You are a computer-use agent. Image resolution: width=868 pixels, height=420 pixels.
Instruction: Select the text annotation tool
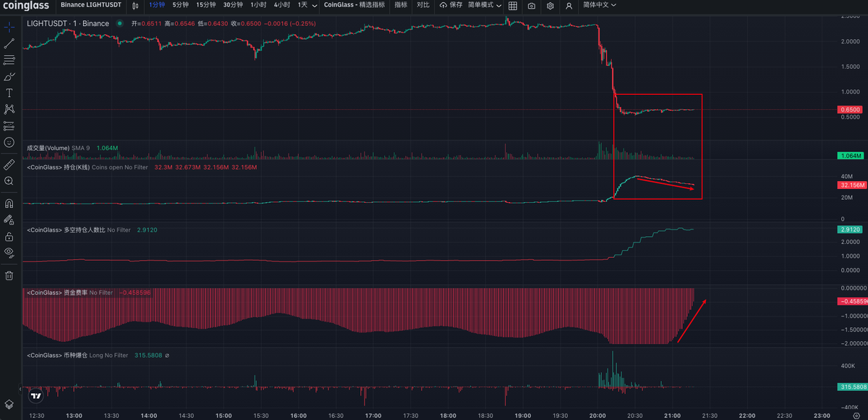pos(9,93)
